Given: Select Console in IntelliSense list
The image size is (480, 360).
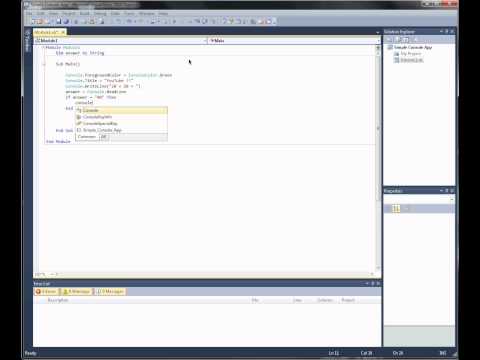Looking at the screenshot, I should 121,110.
